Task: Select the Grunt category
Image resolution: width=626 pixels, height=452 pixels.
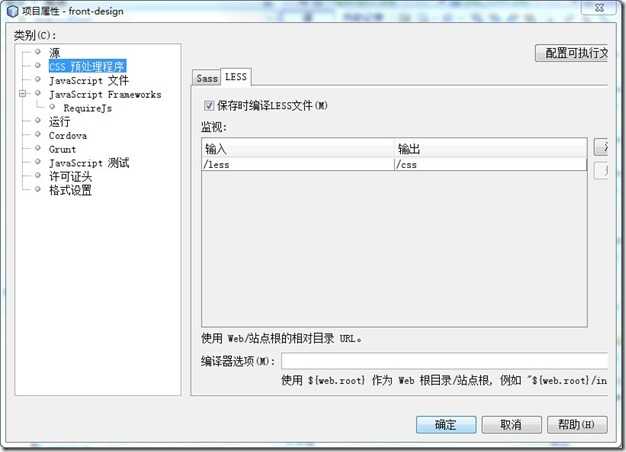Action: pyautogui.click(x=62, y=149)
